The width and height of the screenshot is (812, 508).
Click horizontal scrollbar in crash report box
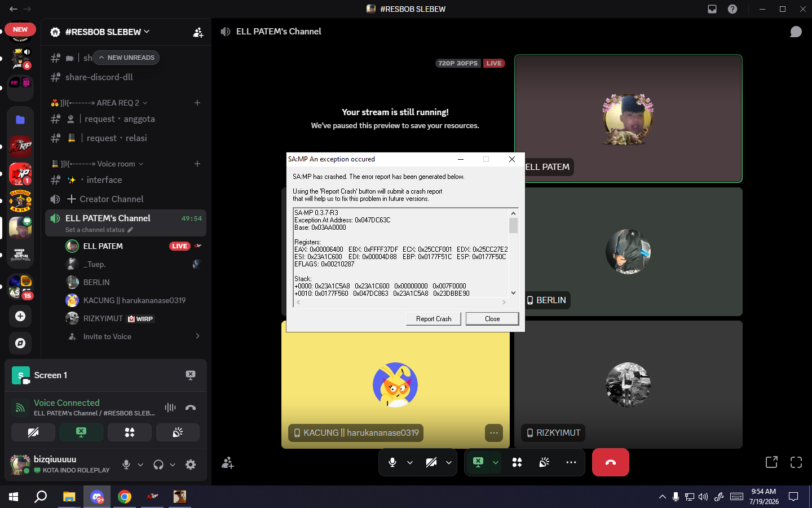click(401, 303)
